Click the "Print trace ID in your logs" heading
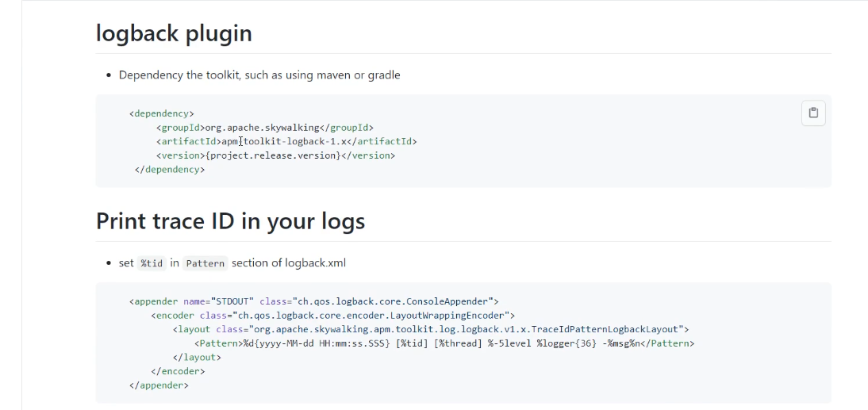The image size is (868, 410). (x=230, y=221)
